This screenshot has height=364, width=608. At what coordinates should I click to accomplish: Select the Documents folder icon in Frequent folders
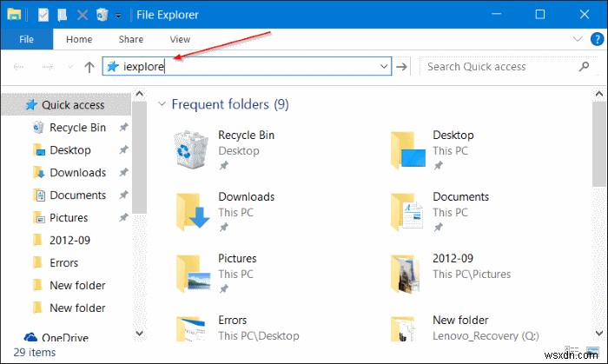tap(406, 212)
